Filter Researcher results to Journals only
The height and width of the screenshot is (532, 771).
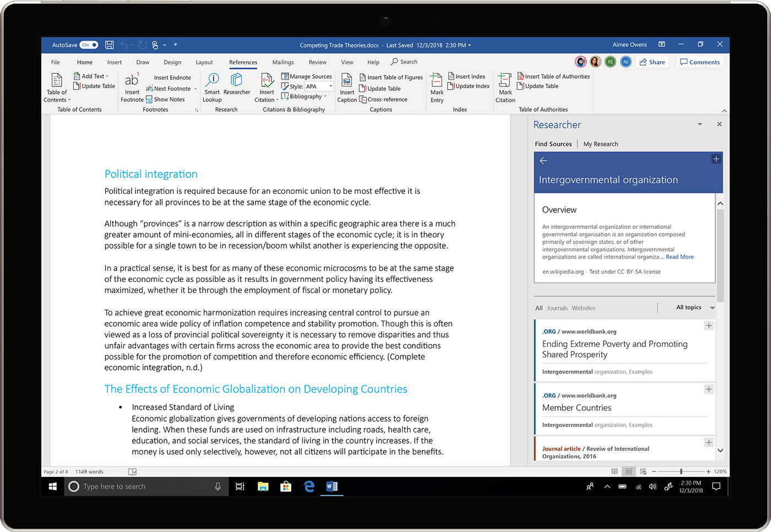click(x=557, y=308)
